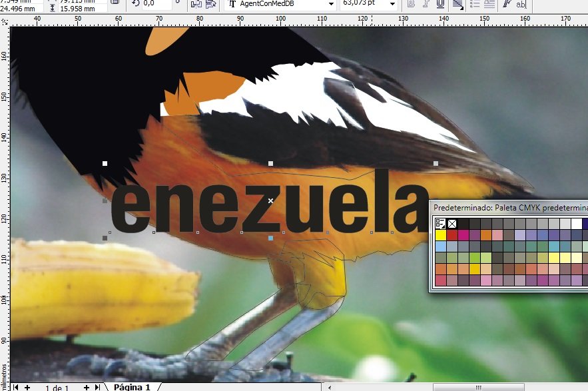The width and height of the screenshot is (588, 391).
Task: Click the horizontal scrollbar thumb
Action: (479, 388)
